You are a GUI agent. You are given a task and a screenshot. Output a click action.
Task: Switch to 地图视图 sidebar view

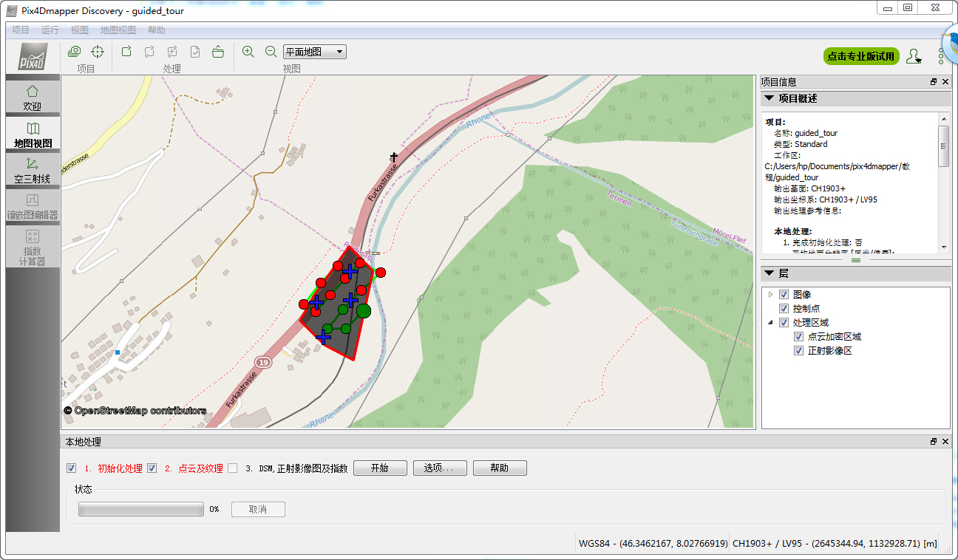33,134
